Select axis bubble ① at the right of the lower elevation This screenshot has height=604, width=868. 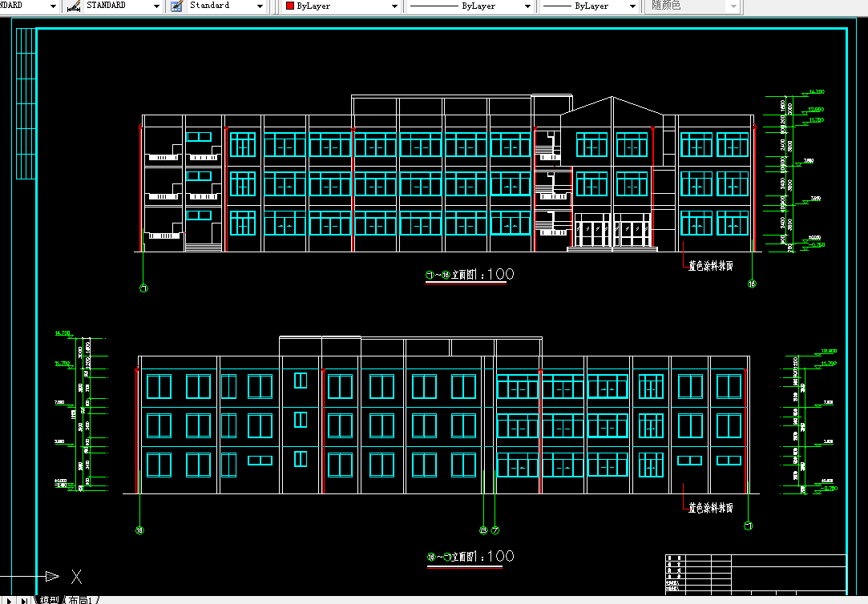[748, 526]
